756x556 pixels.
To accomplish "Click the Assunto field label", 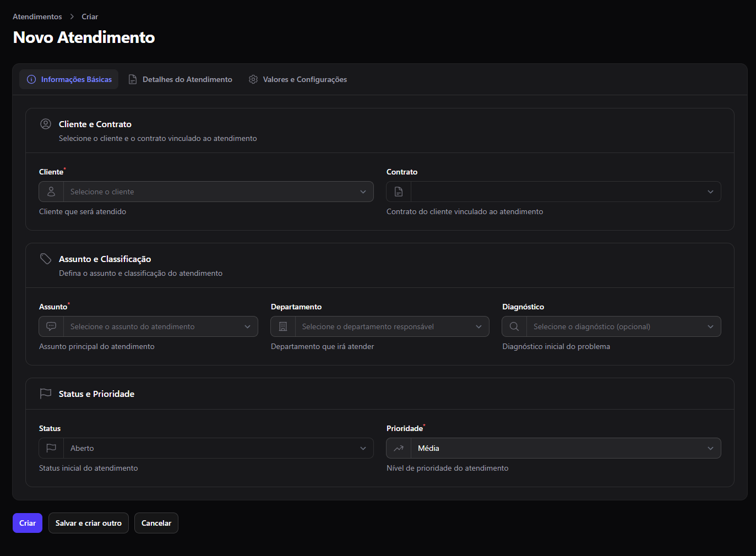I will coord(53,307).
